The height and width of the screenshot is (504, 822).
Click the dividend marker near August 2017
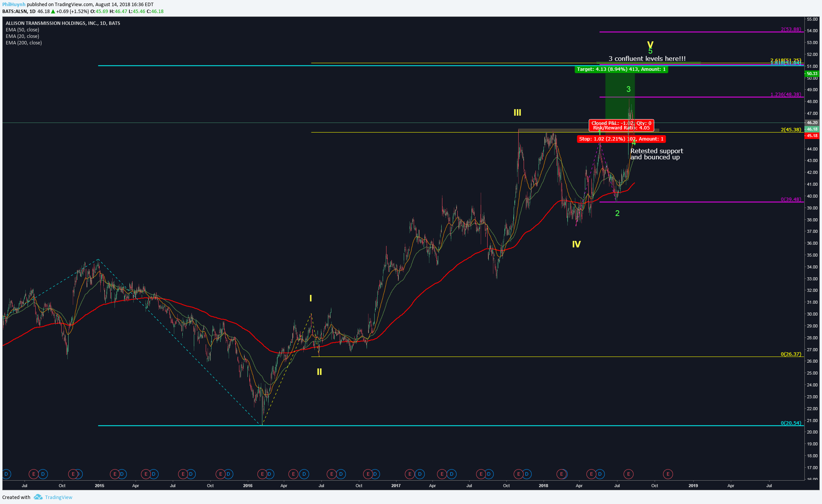click(489, 474)
